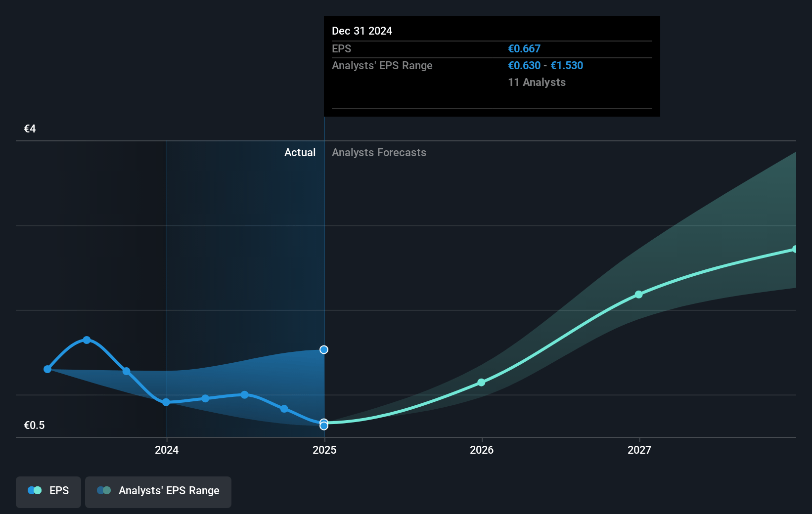Click the "11 Analysts" text in tooltip
Viewport: 812px width, 514px height.
point(537,83)
